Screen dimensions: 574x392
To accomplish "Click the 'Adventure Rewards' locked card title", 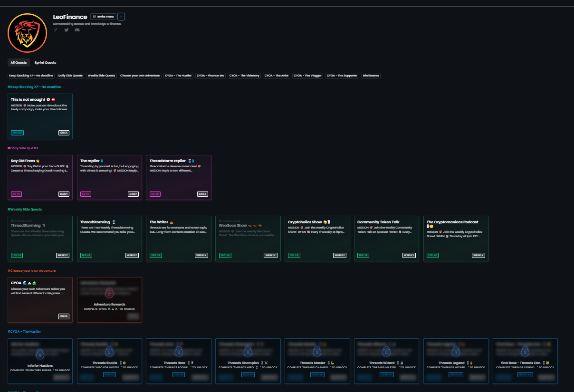I will pyautogui.click(x=109, y=304).
